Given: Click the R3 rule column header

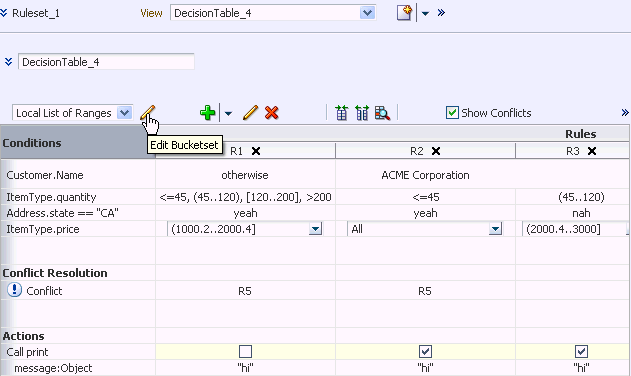Looking at the screenshot, I should (x=573, y=151).
